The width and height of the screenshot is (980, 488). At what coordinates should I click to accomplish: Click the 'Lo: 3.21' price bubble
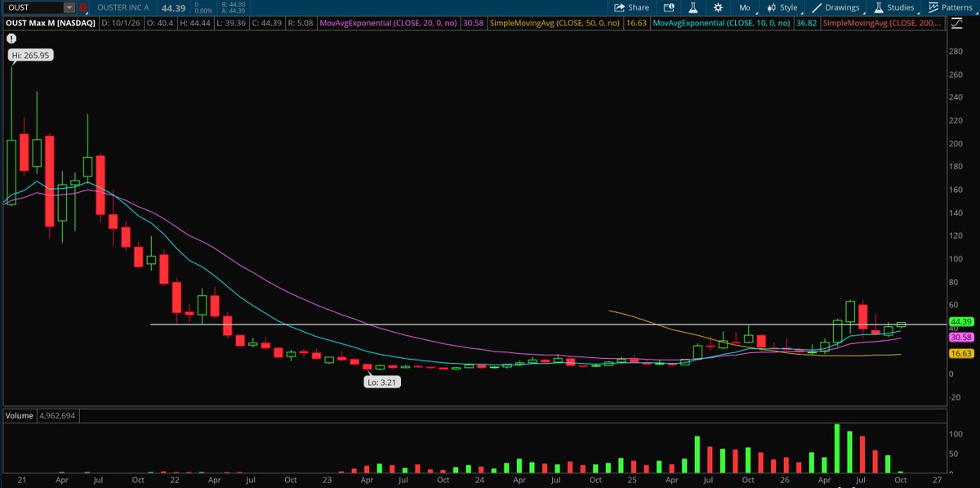point(384,381)
